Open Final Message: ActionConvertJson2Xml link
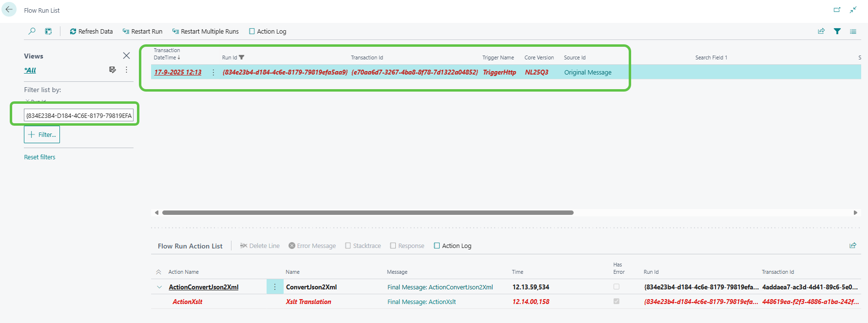Image resolution: width=868 pixels, height=323 pixels. (x=440, y=287)
